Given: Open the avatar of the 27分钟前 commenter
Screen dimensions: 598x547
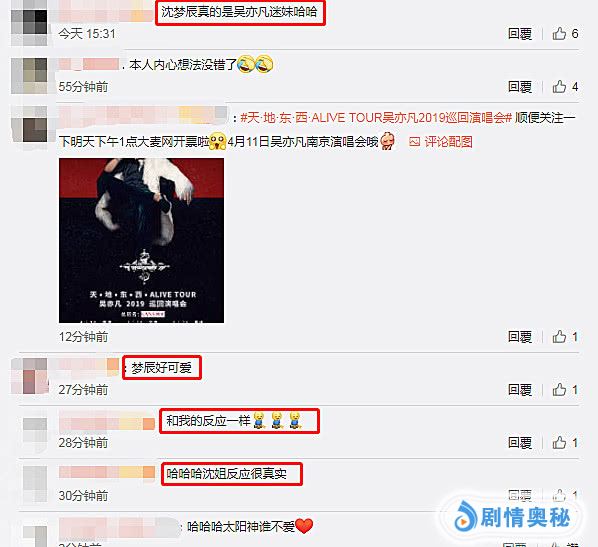Looking at the screenshot, I should pyautogui.click(x=29, y=376).
